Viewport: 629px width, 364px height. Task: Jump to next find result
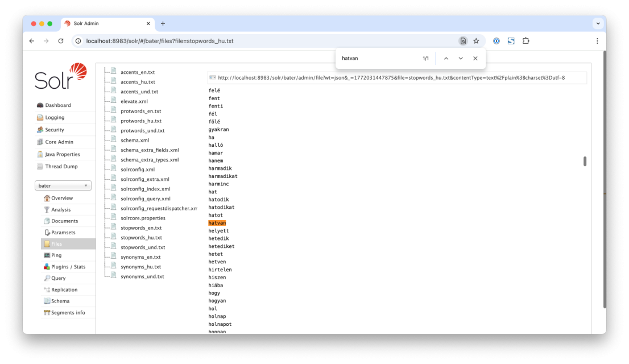coord(461,58)
